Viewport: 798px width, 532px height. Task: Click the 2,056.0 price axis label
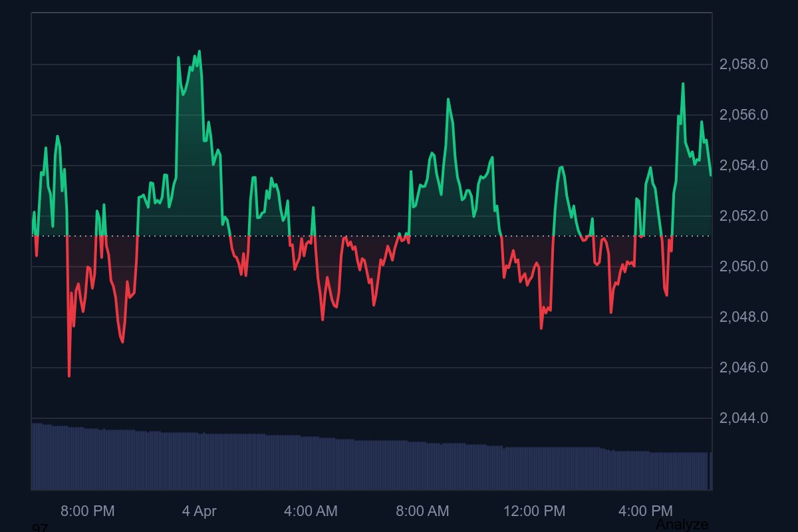[x=743, y=115]
